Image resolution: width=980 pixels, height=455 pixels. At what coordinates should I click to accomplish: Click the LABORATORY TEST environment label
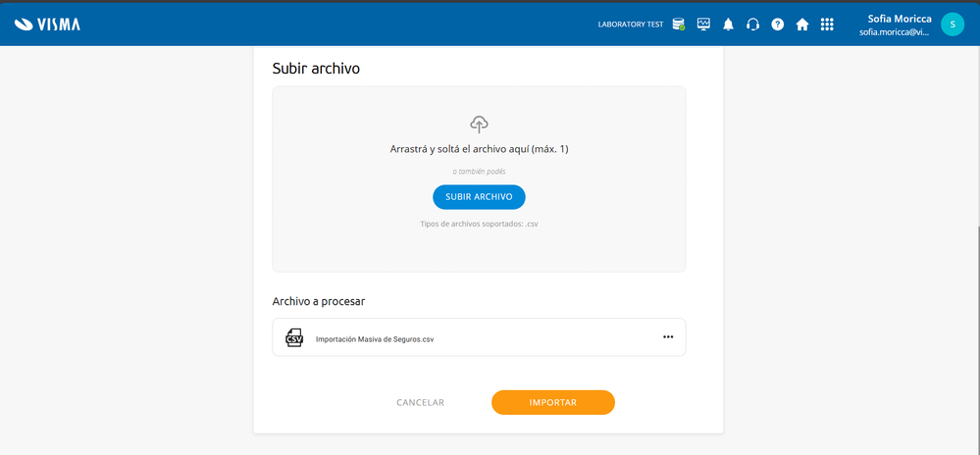(x=630, y=25)
